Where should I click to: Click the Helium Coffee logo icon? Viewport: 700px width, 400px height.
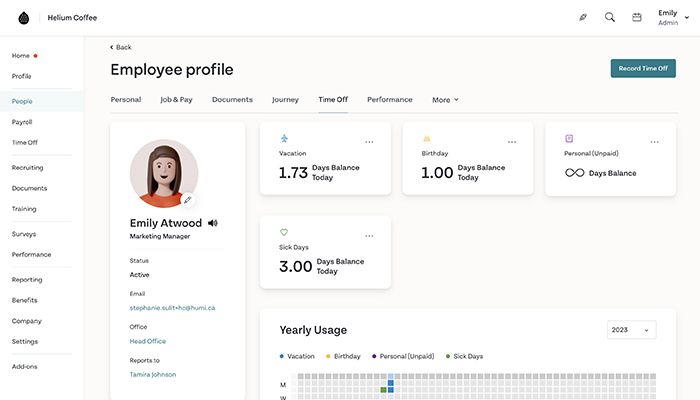(x=24, y=17)
